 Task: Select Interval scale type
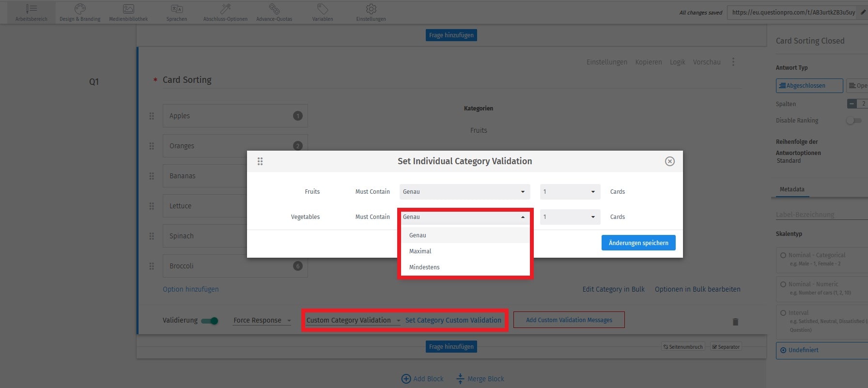tap(783, 313)
